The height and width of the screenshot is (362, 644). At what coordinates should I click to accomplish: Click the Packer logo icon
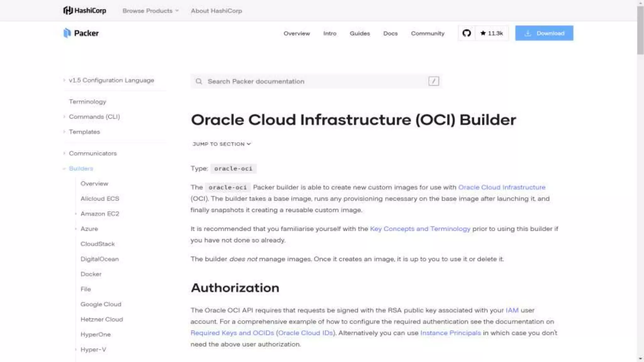tap(67, 33)
